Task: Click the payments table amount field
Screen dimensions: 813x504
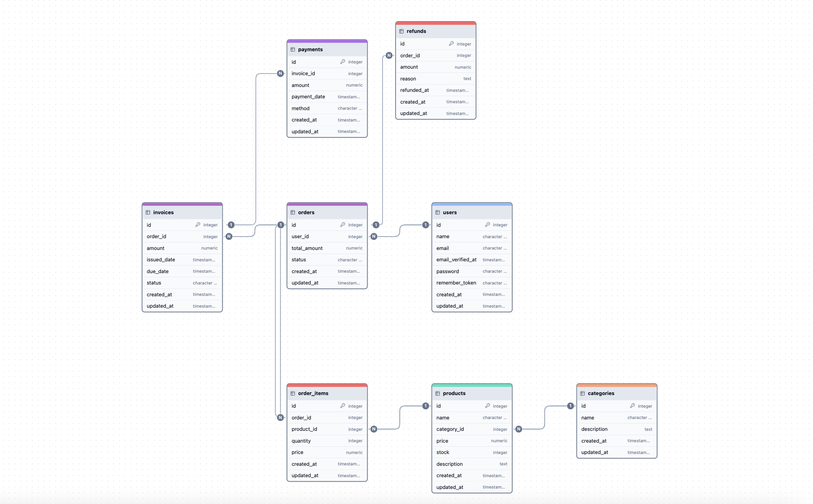Action: coord(326,85)
